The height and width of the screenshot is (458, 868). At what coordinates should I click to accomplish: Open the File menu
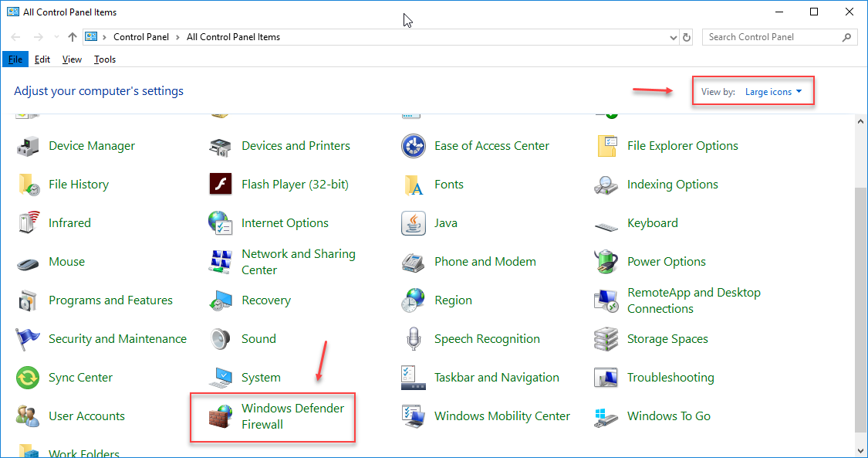15,59
